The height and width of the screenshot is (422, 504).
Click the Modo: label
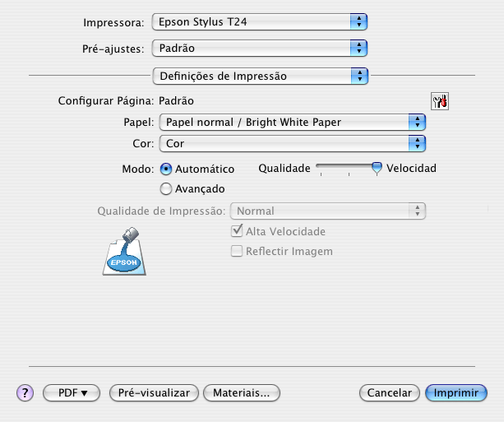[x=138, y=169]
